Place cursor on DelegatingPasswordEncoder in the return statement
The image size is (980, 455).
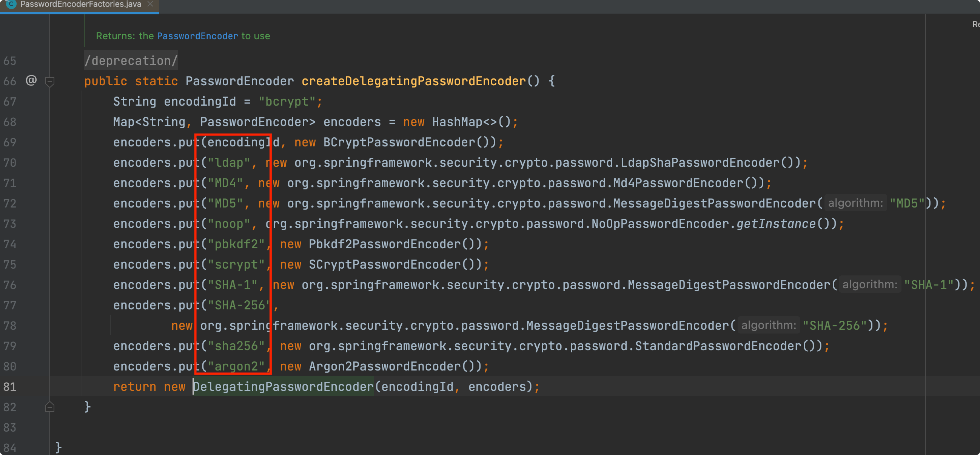pyautogui.click(x=284, y=387)
